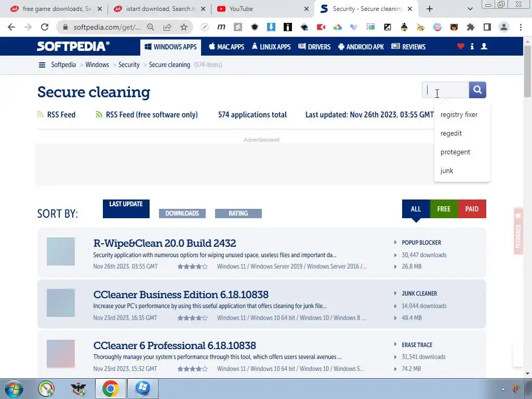Select the 'junk' suggestion

point(462,170)
